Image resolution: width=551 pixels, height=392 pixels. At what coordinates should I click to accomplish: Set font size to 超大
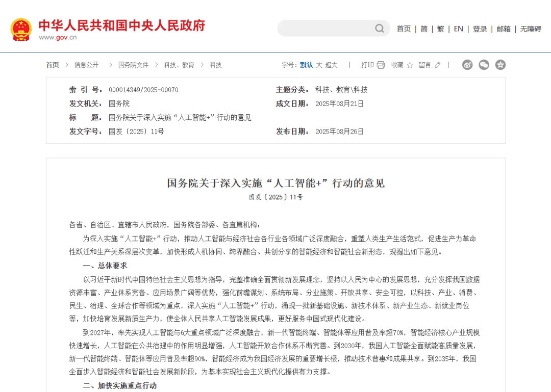pyautogui.click(x=331, y=65)
